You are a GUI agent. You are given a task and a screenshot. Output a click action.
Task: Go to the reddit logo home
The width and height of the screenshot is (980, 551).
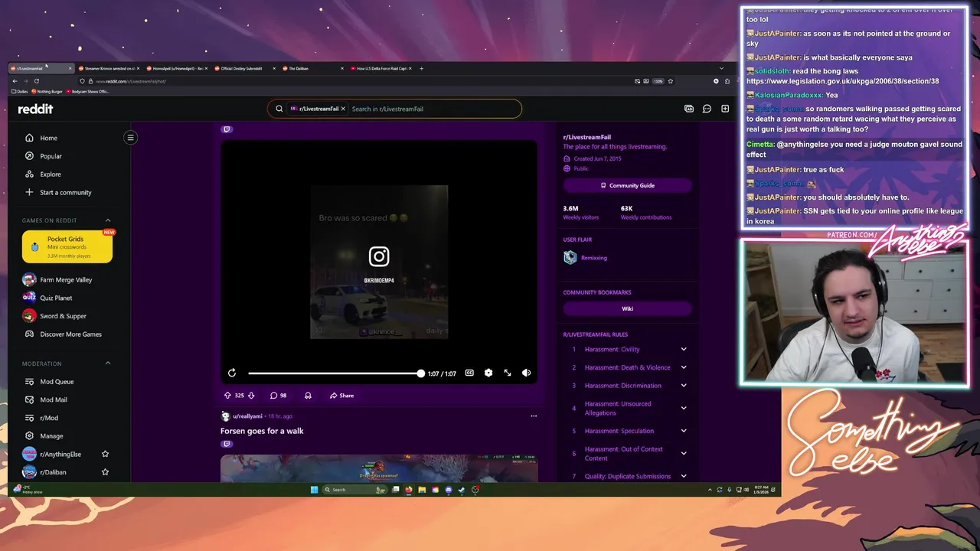click(36, 109)
